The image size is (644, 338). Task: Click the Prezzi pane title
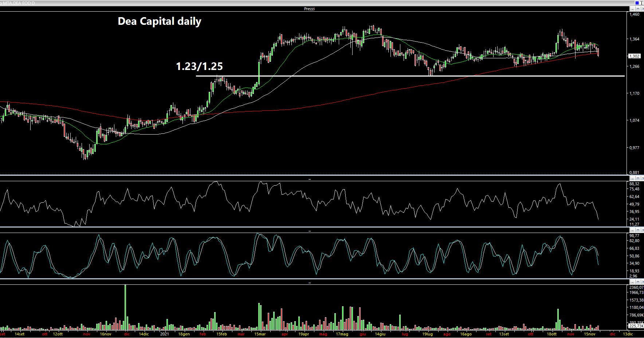click(x=309, y=9)
